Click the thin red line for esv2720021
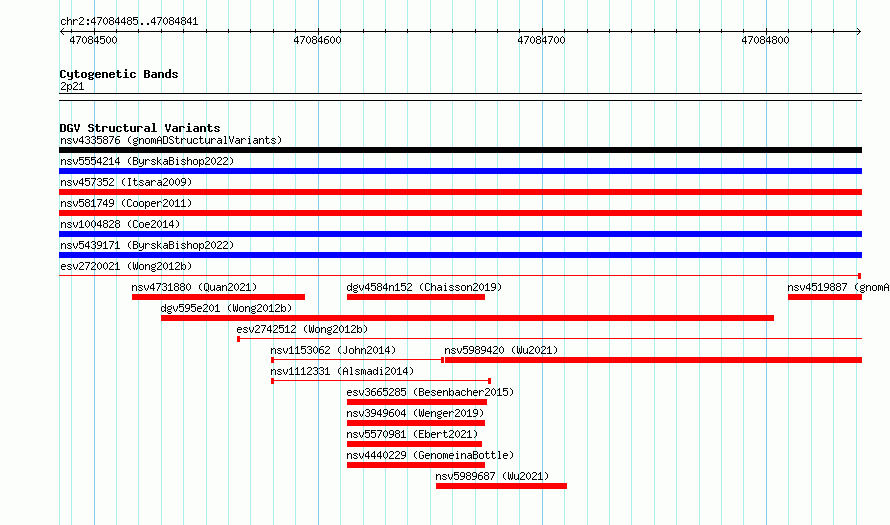Viewport: 890px width, 525px height. tap(460, 276)
